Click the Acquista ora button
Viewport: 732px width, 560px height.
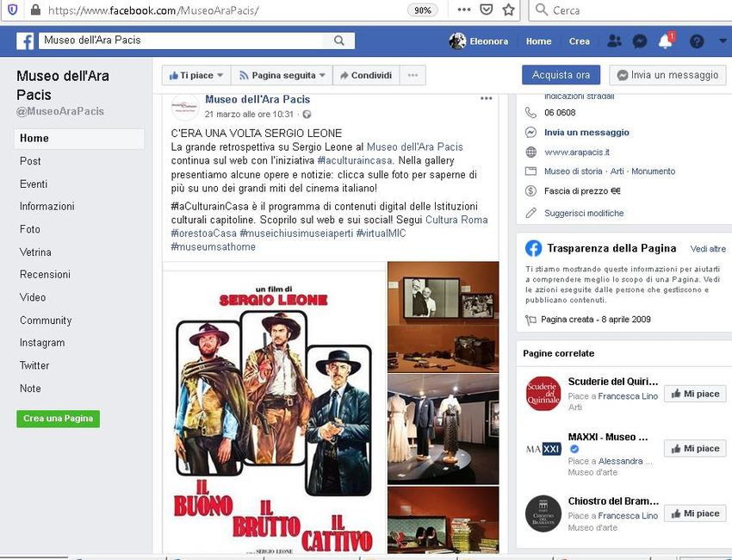coord(561,75)
